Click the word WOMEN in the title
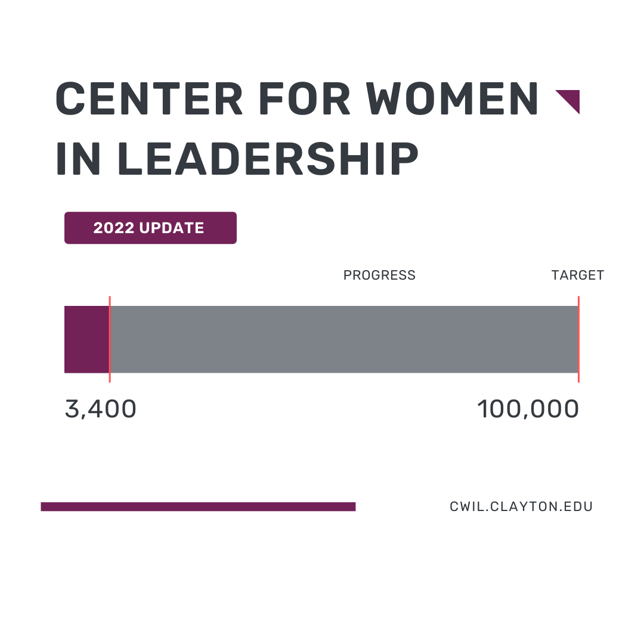This screenshot has height=644, width=644. (452, 98)
